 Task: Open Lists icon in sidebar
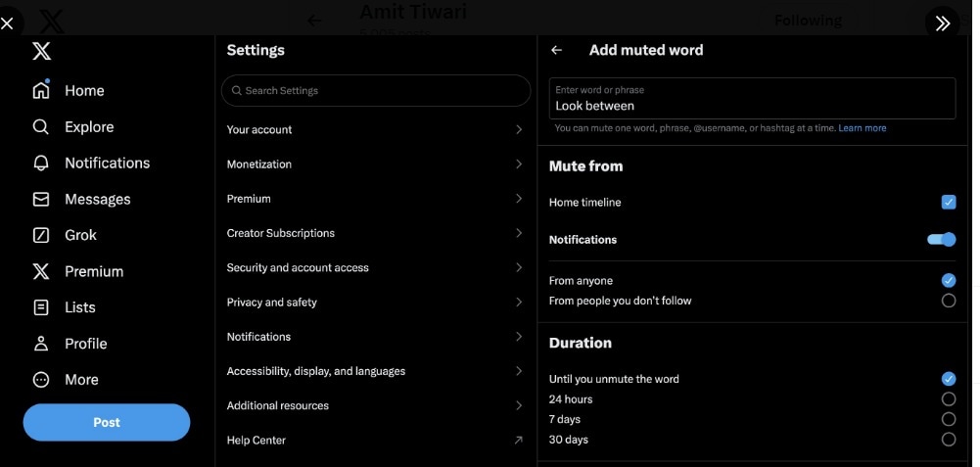[41, 307]
